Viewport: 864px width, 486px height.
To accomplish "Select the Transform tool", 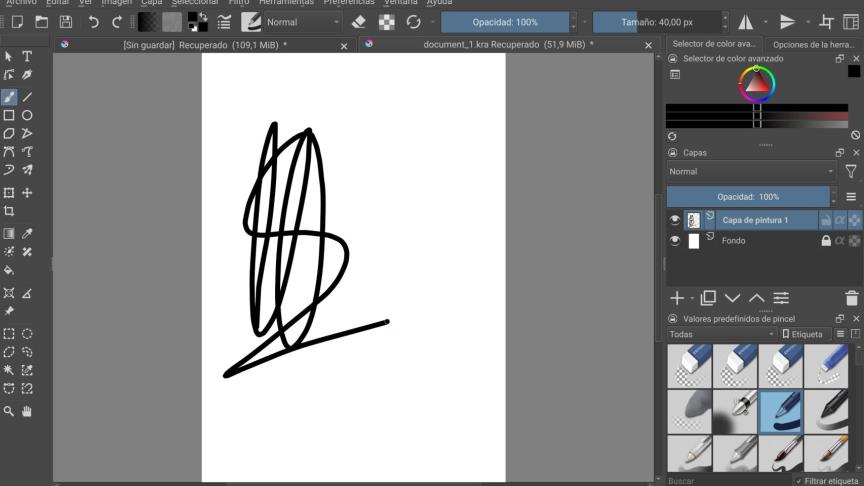I will pos(9,193).
